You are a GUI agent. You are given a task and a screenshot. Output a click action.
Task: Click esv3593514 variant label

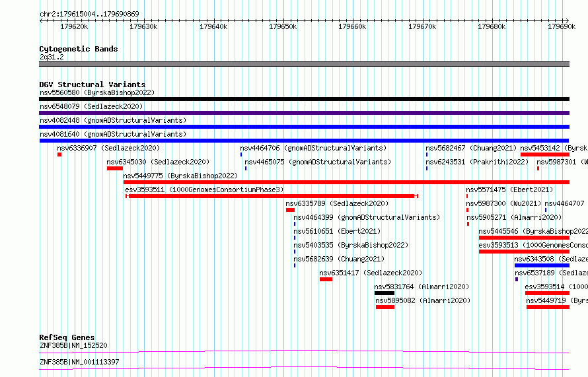556,287
